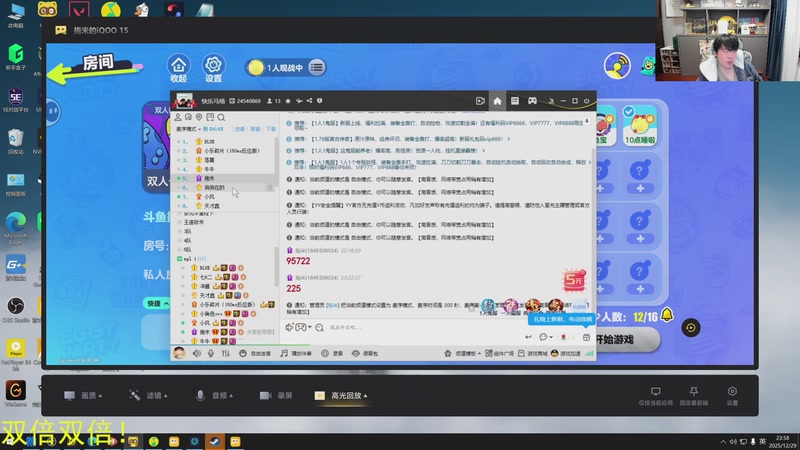Screen dimensions: 800x450
Task: Click the 播放伴奏 music button
Action: tap(296, 353)
